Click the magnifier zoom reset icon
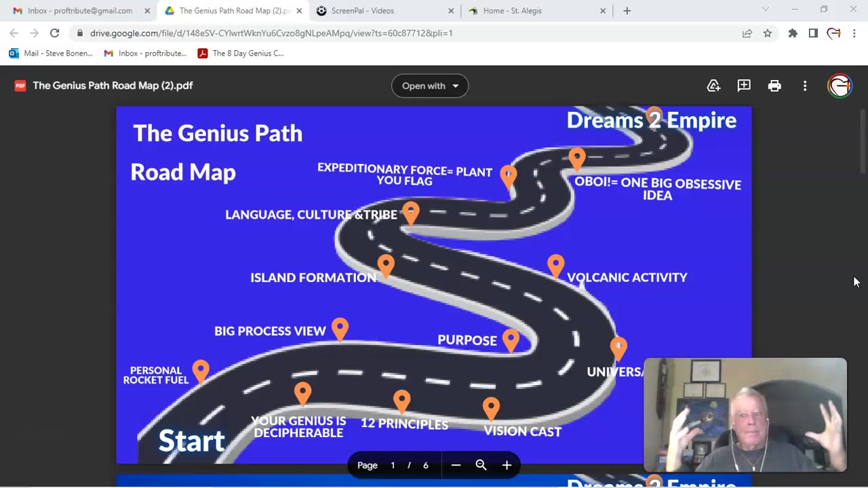The height and width of the screenshot is (488, 868). click(x=481, y=465)
